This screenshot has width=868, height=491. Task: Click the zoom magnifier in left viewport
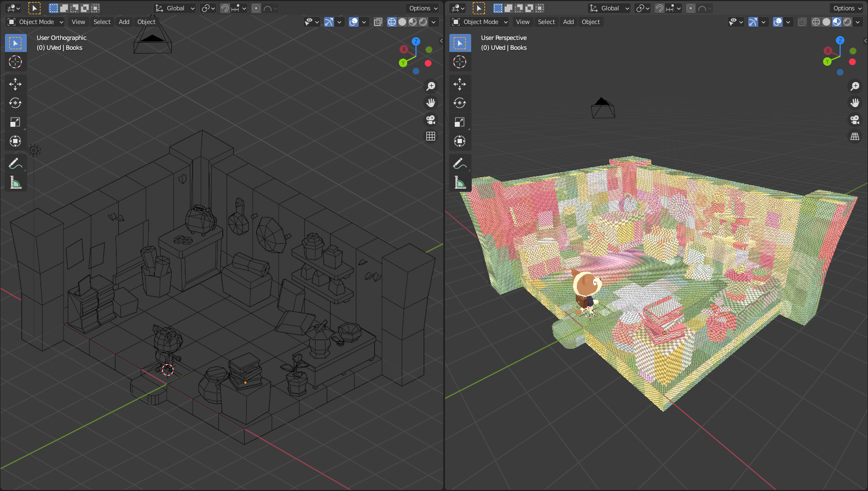click(431, 86)
